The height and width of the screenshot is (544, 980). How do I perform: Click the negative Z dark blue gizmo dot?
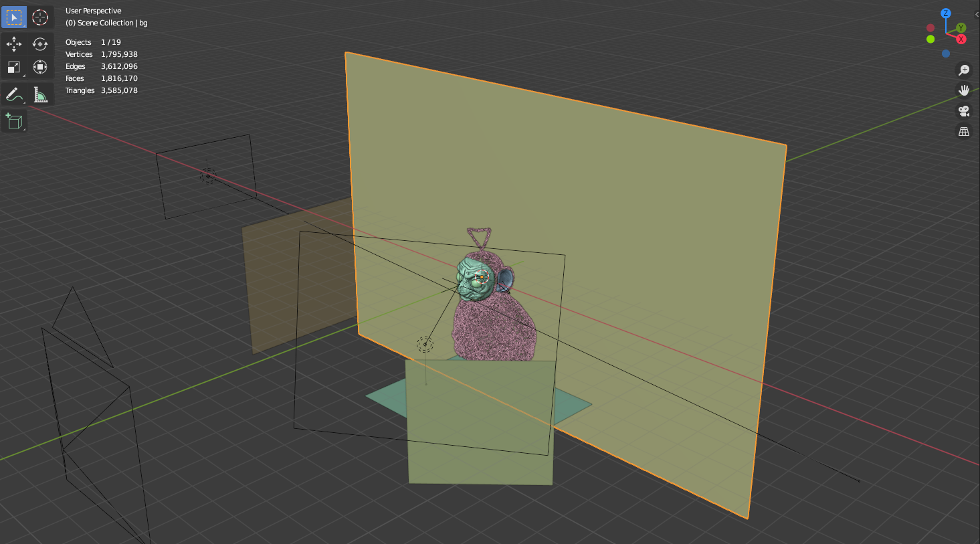click(x=946, y=54)
